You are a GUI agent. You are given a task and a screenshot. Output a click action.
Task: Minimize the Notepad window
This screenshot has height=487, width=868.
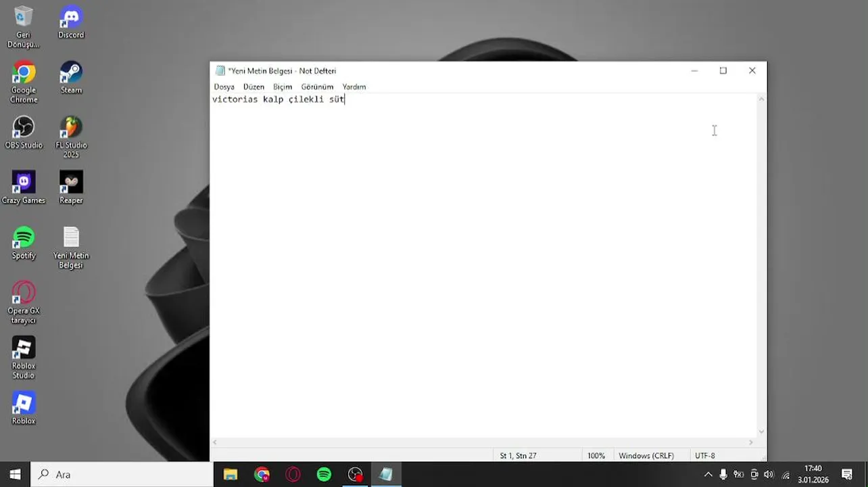pos(694,70)
